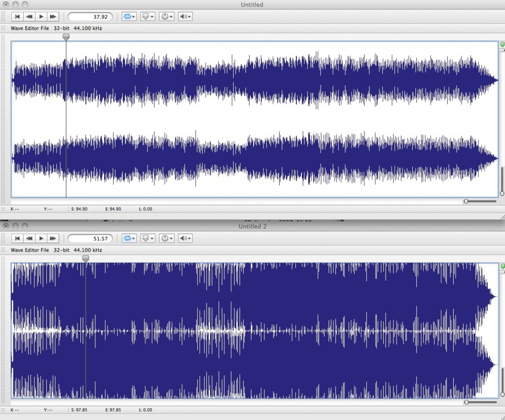Click 'S: 97.85' selection start value
Image resolution: width=505 pixels, height=420 pixels.
pos(79,410)
